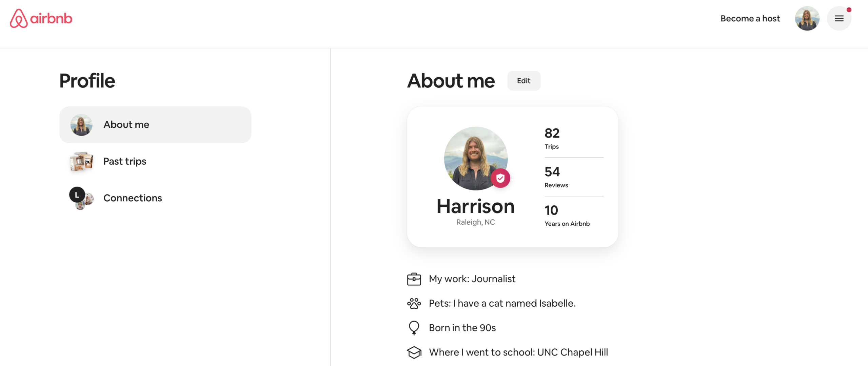
Task: Click the balloon birth decade icon
Action: point(414,328)
